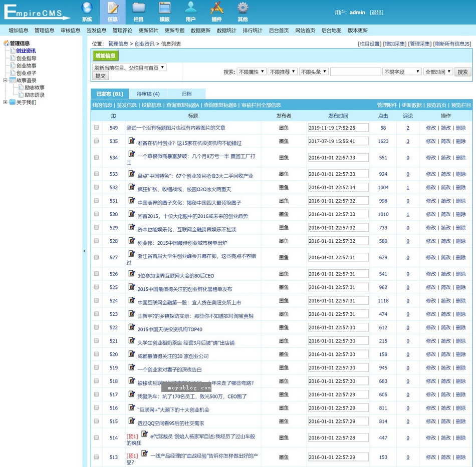This screenshot has width=476, height=467.
Task: Click the 修改 link for article 535
Action: point(431,141)
